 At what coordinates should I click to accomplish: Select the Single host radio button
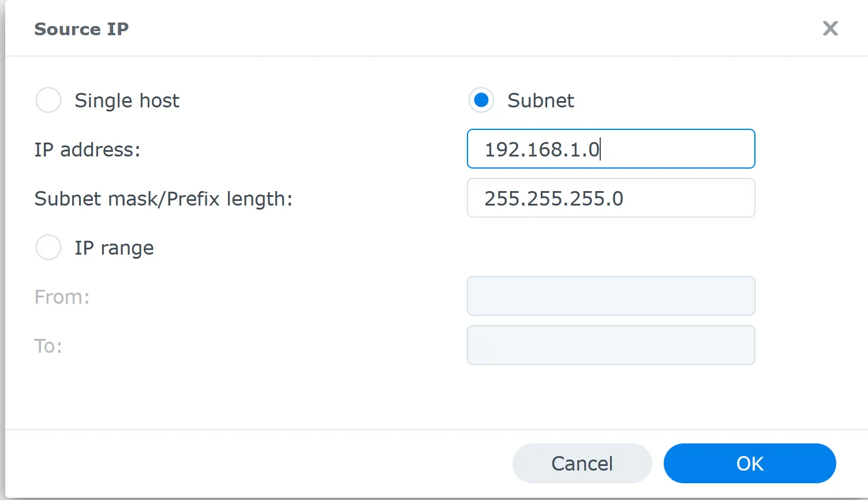[48, 100]
